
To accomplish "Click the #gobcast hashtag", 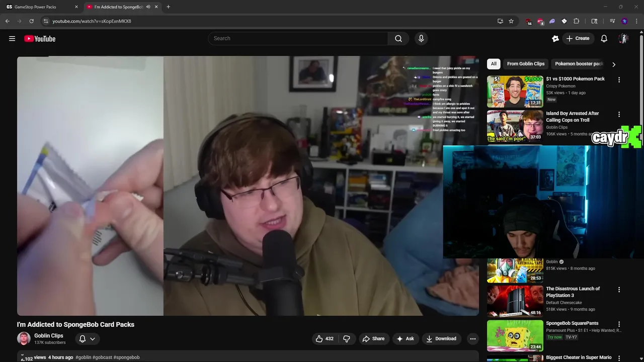I will click(x=103, y=357).
